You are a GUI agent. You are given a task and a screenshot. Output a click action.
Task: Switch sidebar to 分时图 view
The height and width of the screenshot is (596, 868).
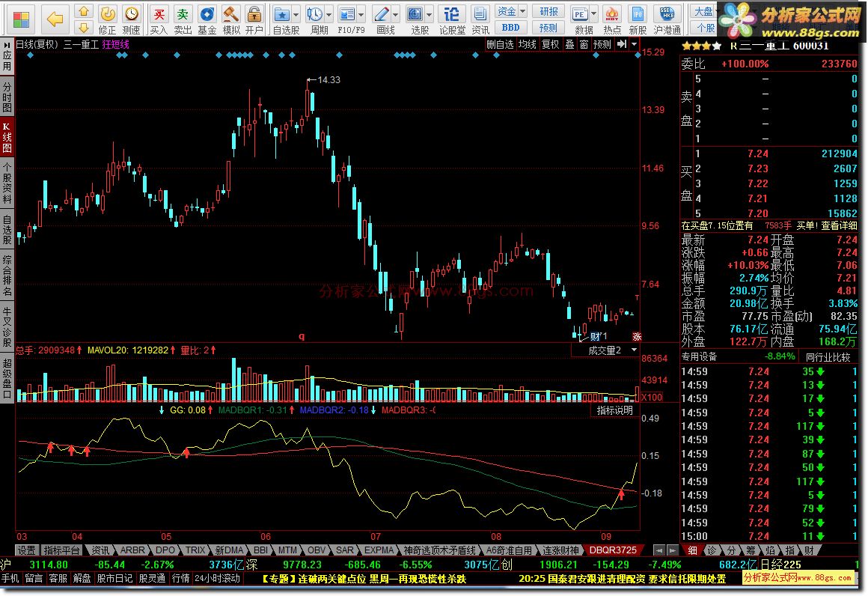pos(7,97)
